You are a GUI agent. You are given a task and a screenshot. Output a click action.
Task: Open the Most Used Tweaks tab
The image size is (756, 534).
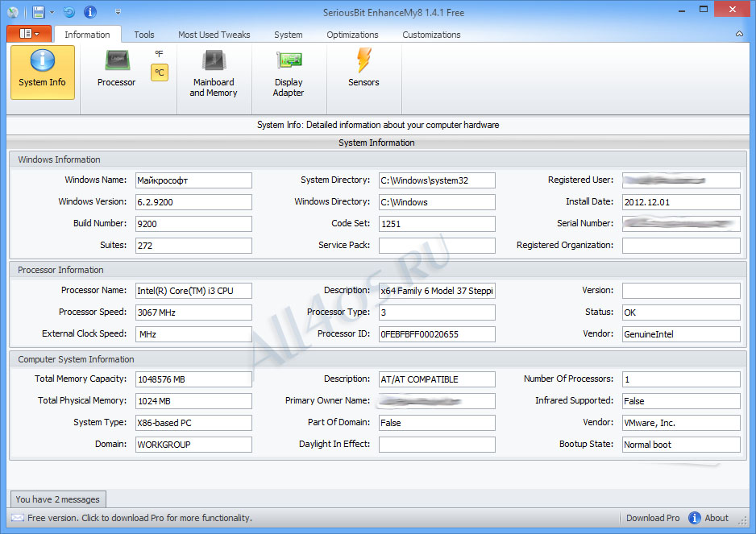[x=214, y=34]
